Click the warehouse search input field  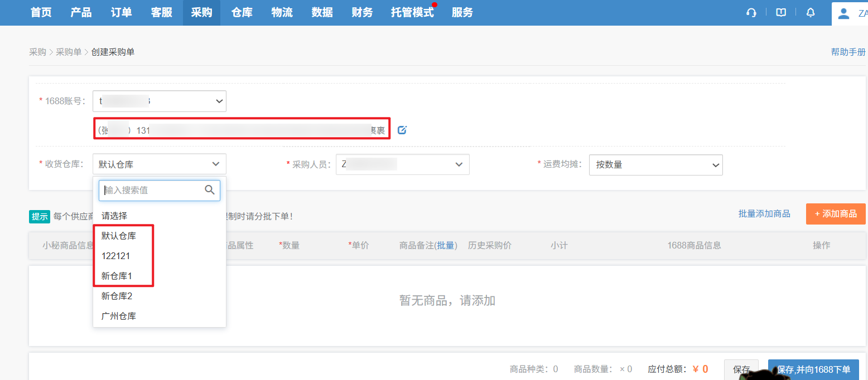pyautogui.click(x=152, y=190)
